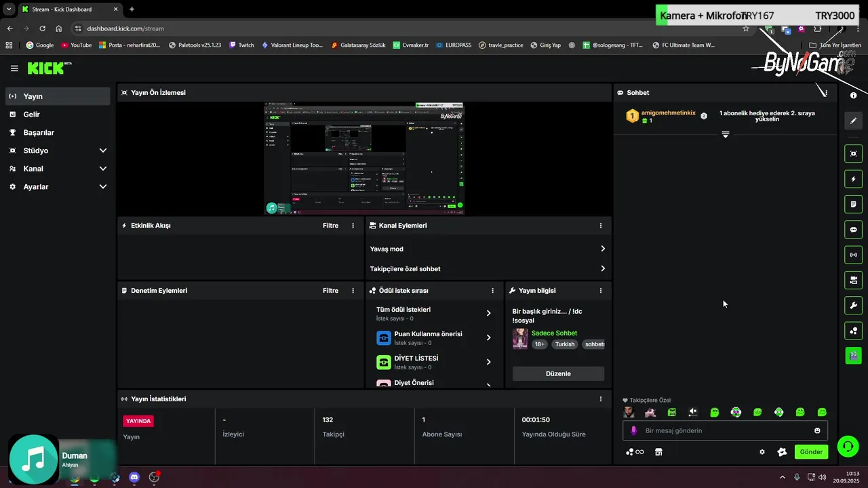Screen dimensions: 868x488
Task: Open the YouTube bookmark
Action: pyautogui.click(x=76, y=45)
